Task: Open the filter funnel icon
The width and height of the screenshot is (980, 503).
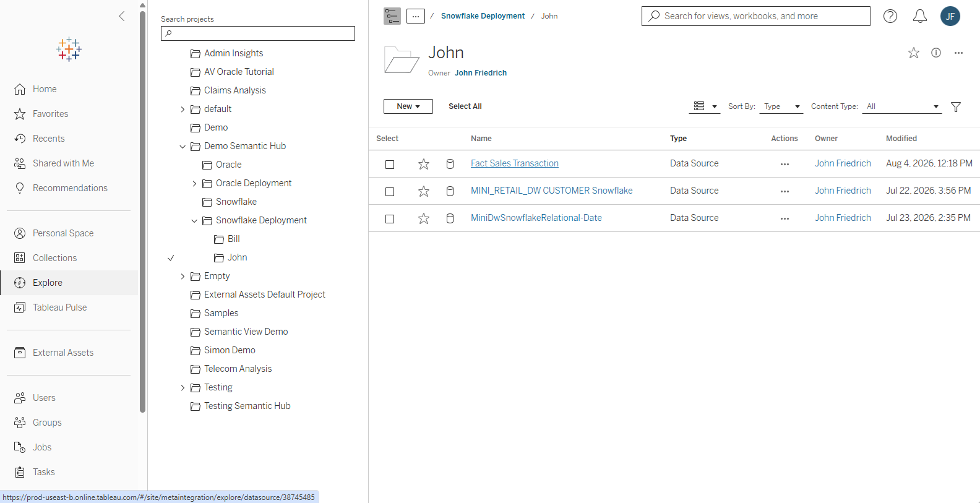Action: (x=956, y=107)
